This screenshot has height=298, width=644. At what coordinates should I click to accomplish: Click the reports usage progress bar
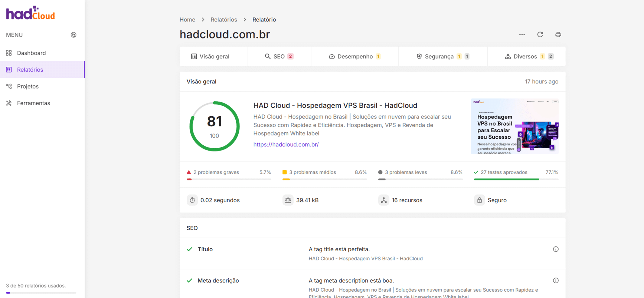pos(41,293)
